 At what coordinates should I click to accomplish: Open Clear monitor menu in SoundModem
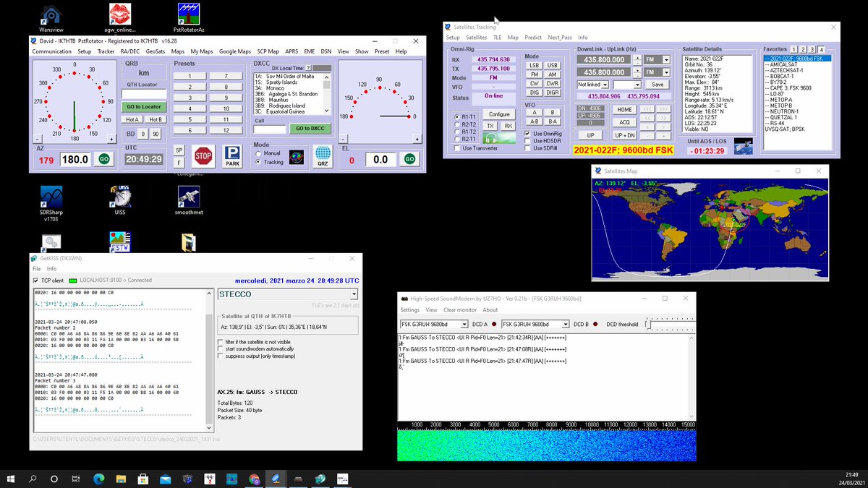click(x=459, y=309)
